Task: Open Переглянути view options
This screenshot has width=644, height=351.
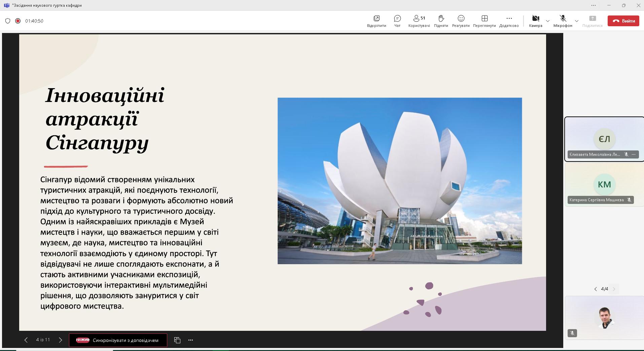Action: click(484, 21)
